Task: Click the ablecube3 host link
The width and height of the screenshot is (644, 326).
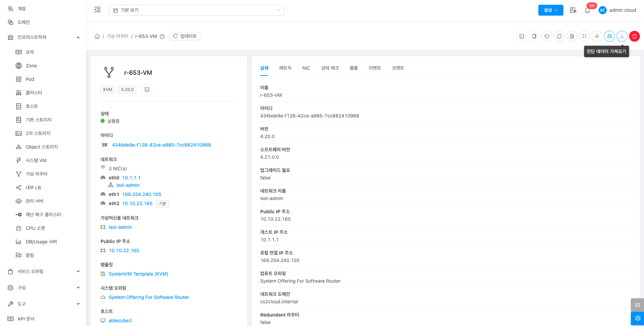Action: 120,321
